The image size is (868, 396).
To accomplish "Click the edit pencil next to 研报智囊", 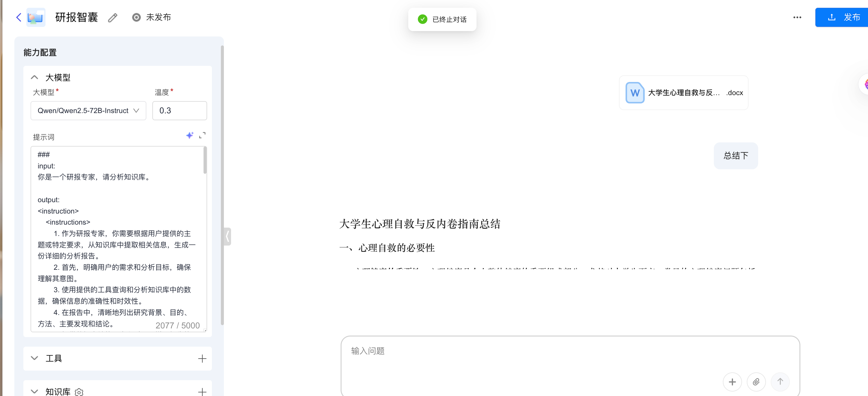I will (x=112, y=17).
